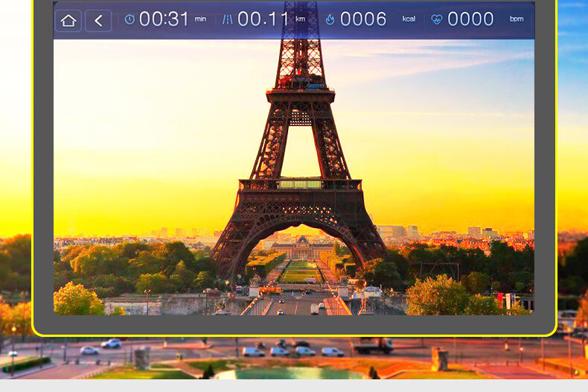Click the 'km' unit label

click(300, 19)
